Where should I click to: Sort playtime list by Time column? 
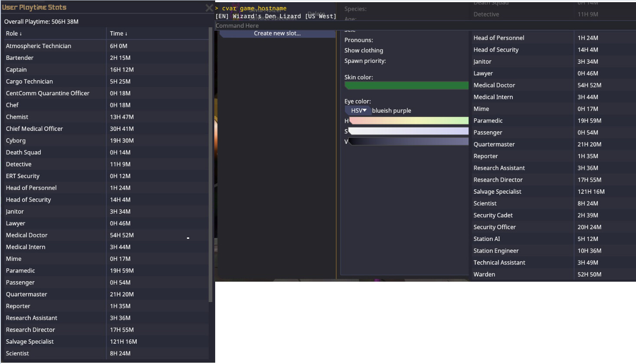(x=118, y=34)
